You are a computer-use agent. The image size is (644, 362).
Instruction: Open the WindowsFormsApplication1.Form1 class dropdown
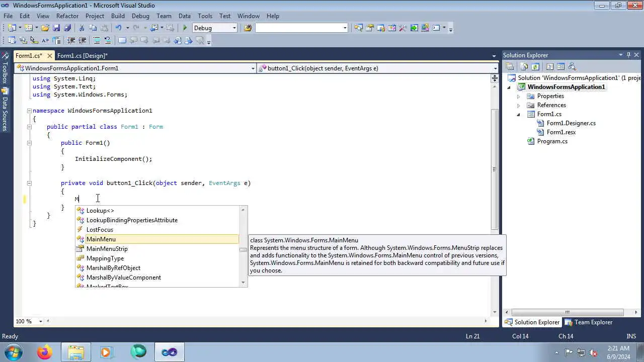pyautogui.click(x=253, y=68)
